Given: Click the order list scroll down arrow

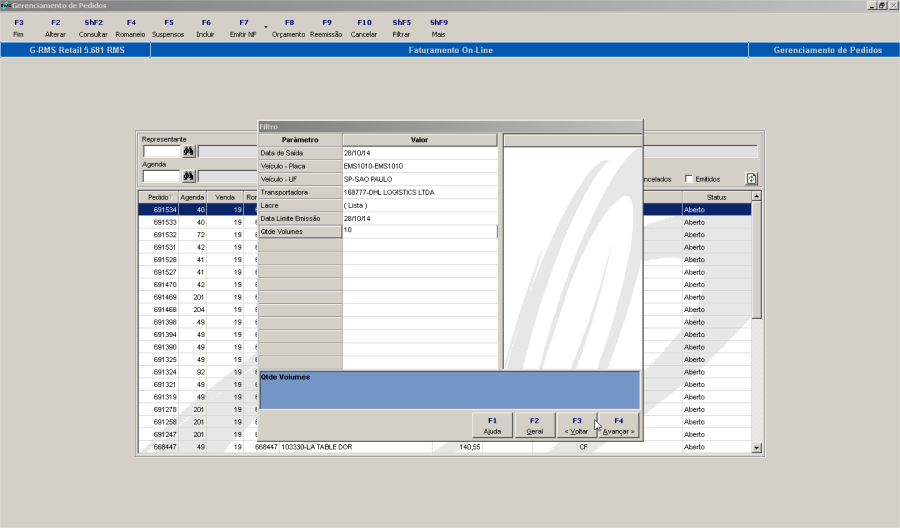Looking at the screenshot, I should [x=756, y=449].
